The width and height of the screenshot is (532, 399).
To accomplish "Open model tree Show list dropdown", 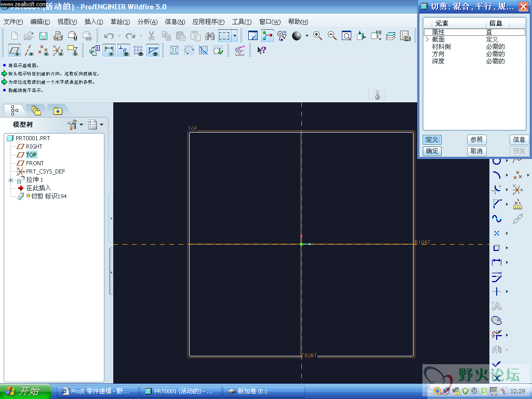I will pyautogui.click(x=101, y=125).
